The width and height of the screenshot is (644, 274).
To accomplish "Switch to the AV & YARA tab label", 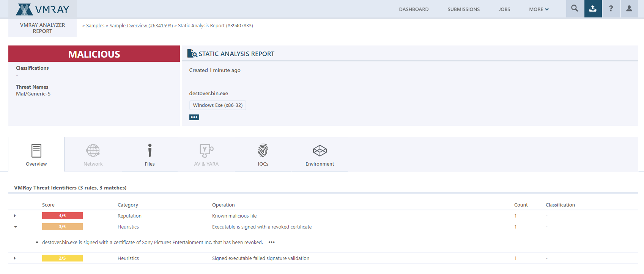I will [x=206, y=164].
